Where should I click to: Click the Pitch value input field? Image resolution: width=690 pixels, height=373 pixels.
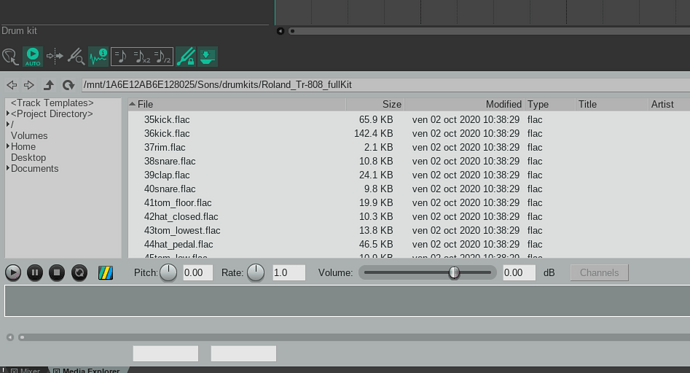point(198,273)
